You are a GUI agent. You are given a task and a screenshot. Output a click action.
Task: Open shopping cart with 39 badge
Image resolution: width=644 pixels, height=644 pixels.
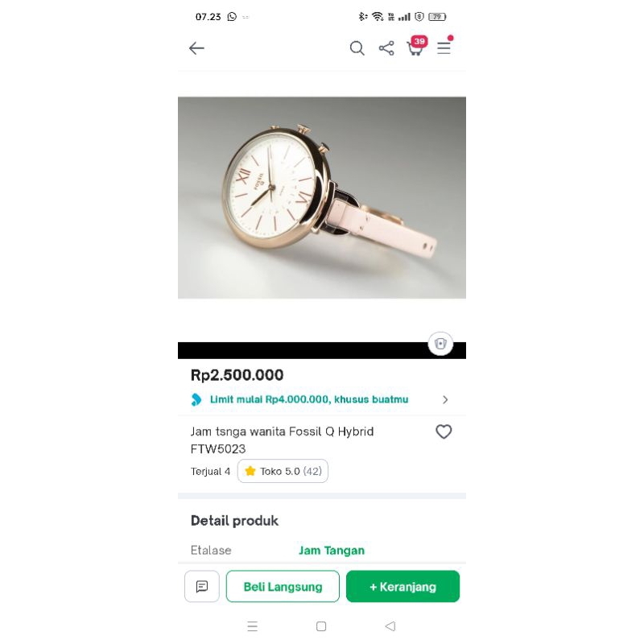pos(416,47)
